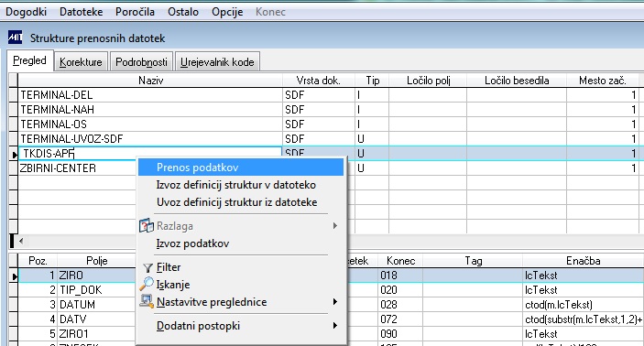Select the ZIRO field cell
Image resolution: width=644 pixels, height=346 pixels.
[97, 275]
